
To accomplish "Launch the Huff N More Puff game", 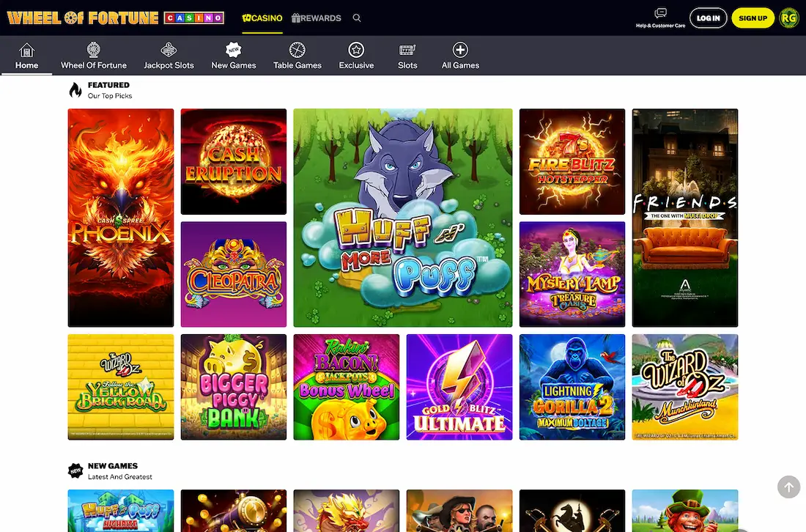I will point(402,217).
